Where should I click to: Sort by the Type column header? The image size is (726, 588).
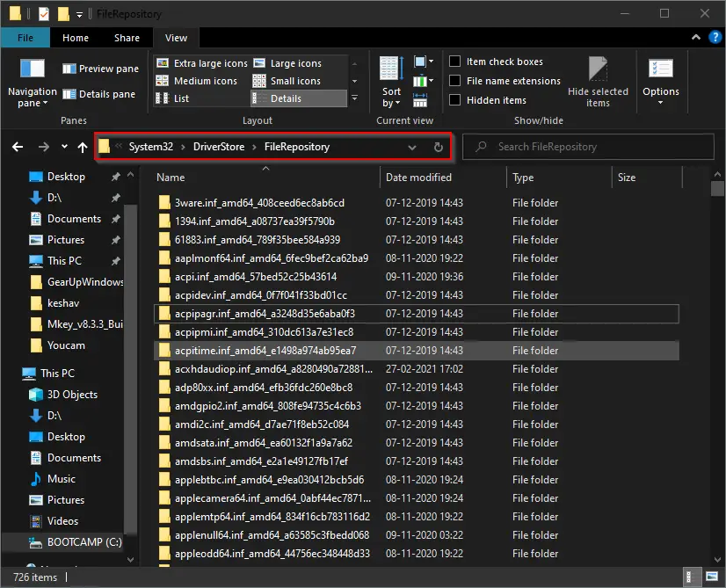[x=559, y=178]
